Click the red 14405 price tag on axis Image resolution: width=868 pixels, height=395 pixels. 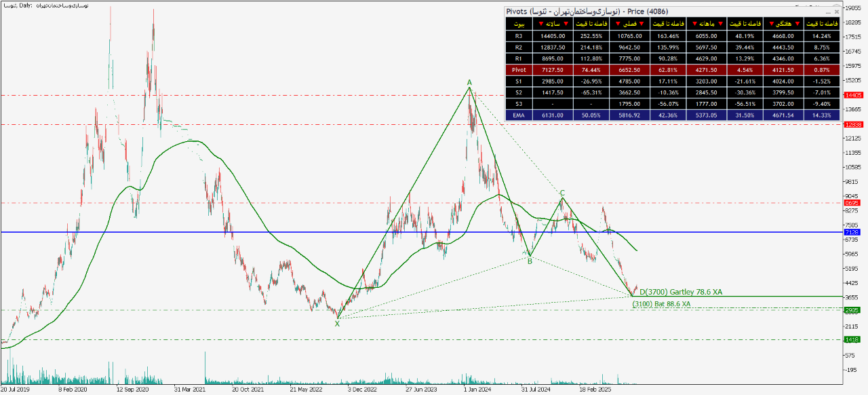click(852, 95)
